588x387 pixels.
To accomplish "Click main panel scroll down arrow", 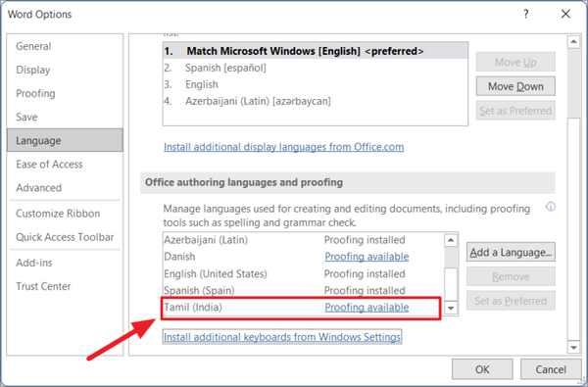I will tap(573, 347).
